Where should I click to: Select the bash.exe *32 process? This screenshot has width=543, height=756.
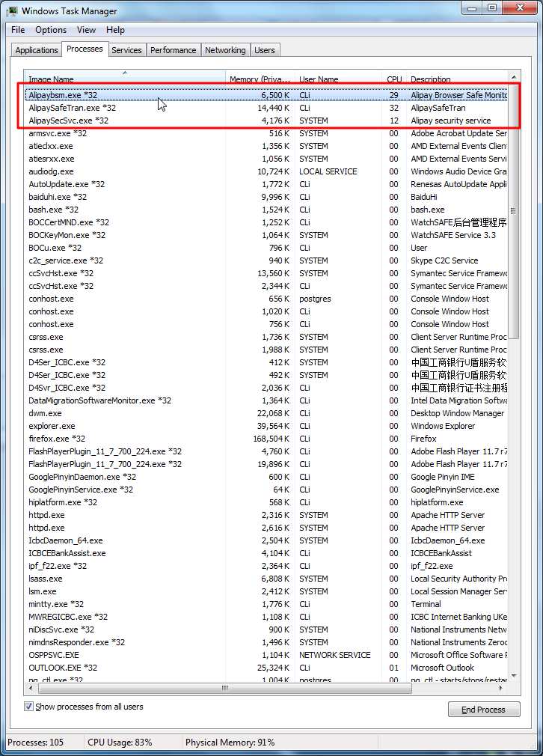tap(266, 210)
